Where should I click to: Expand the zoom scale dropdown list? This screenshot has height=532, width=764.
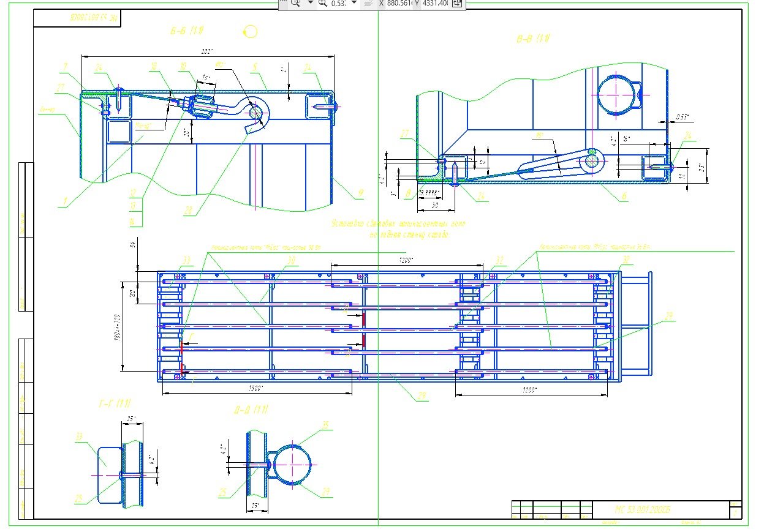coord(354,3)
